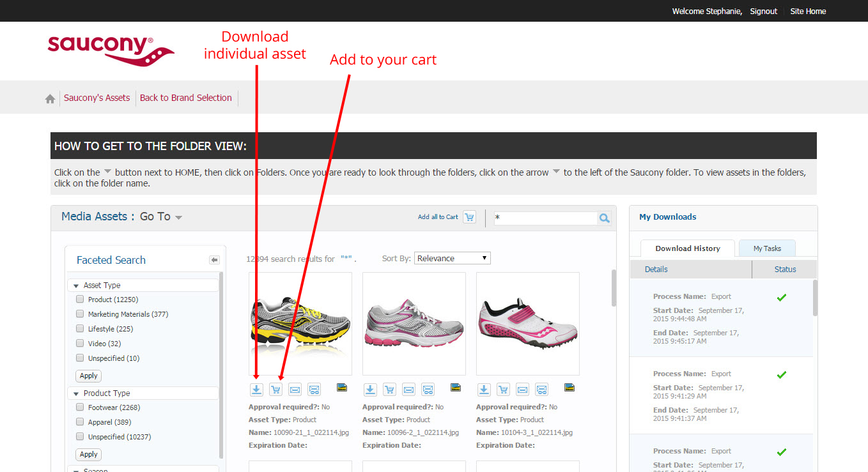
Task: Open the Sort By Relevance dropdown
Action: (452, 258)
